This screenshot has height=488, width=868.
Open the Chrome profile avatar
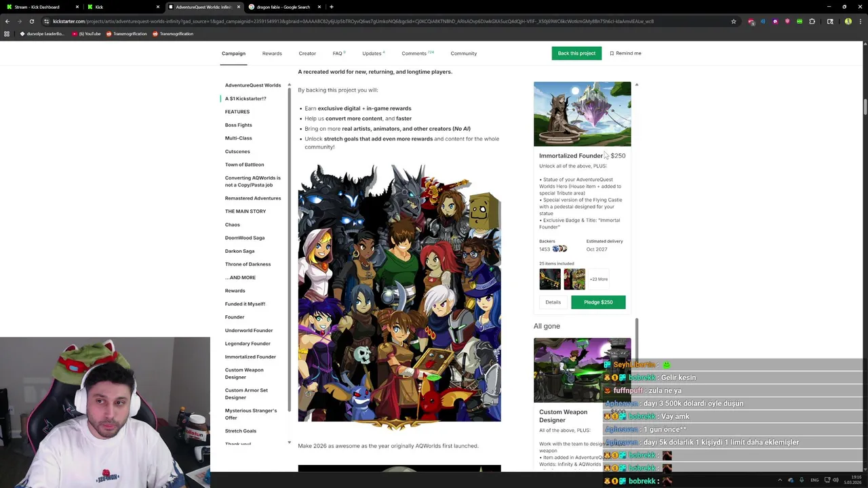click(848, 21)
